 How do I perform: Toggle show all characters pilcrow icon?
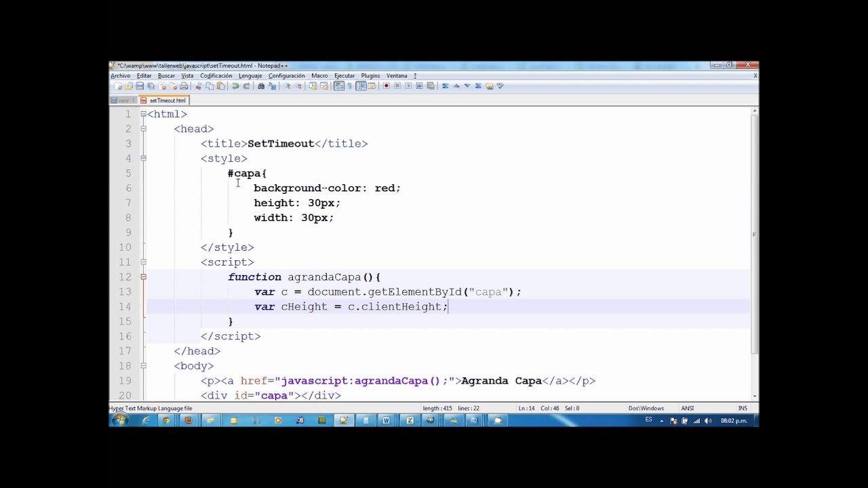point(350,86)
